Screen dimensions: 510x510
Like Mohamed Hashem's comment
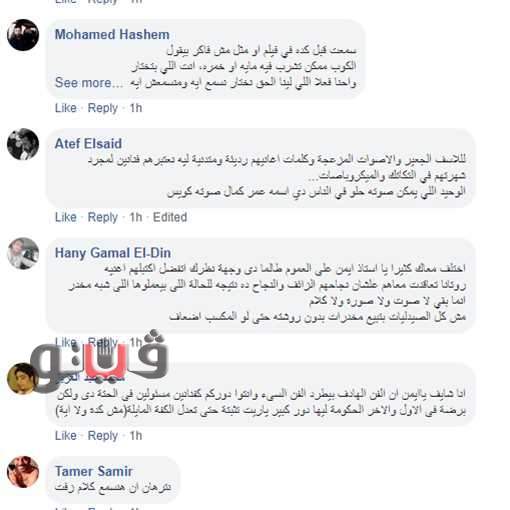(x=66, y=108)
